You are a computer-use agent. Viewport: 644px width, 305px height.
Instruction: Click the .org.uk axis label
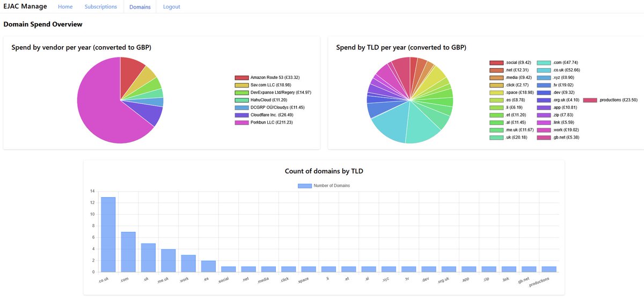pyautogui.click(x=443, y=280)
